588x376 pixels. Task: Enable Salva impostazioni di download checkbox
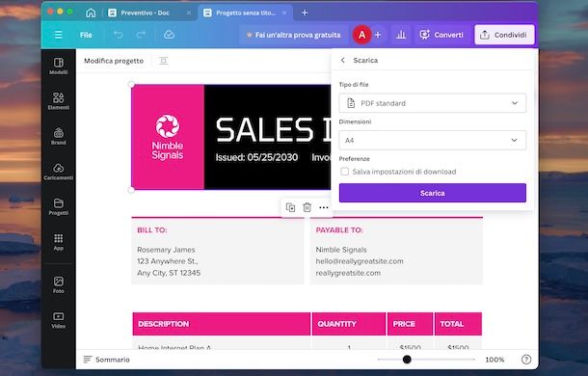coord(344,172)
